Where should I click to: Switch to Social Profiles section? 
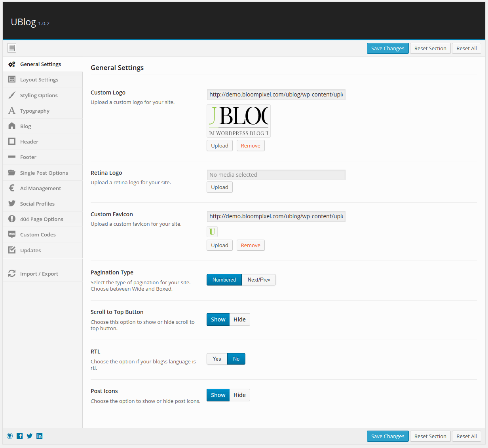[x=37, y=204]
